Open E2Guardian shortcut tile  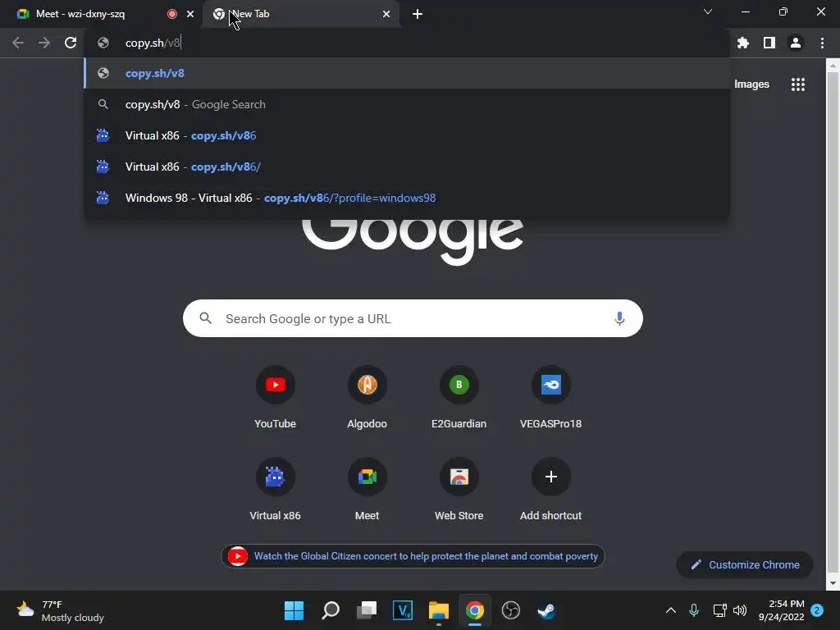459,398
